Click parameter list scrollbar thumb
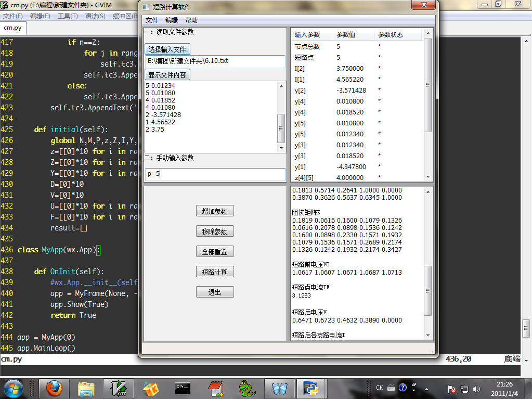The height and width of the screenshot is (399, 532). (428, 85)
